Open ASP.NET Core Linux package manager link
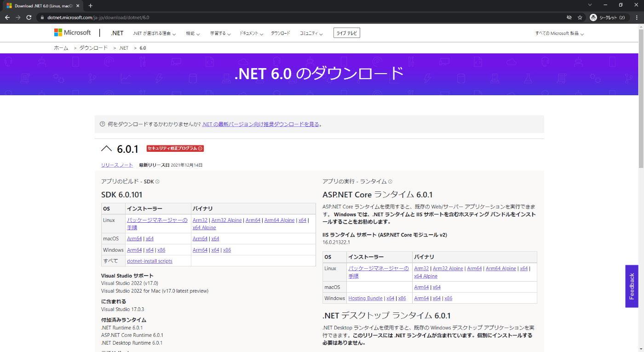 point(379,272)
